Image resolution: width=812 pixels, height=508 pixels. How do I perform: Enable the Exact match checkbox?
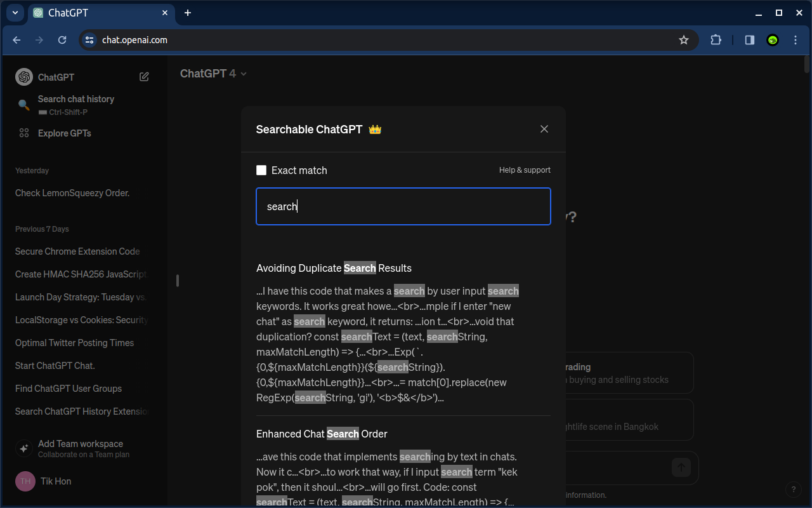[x=261, y=170]
